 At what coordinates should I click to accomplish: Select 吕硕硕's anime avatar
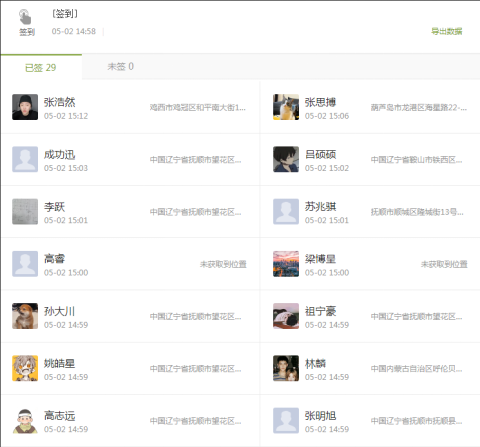pos(286,159)
